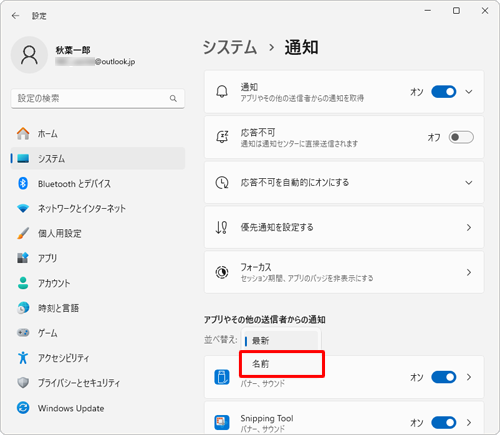Go to ネットワークとインターネット
Image resolution: width=500 pixels, height=435 pixels.
click(x=98, y=208)
